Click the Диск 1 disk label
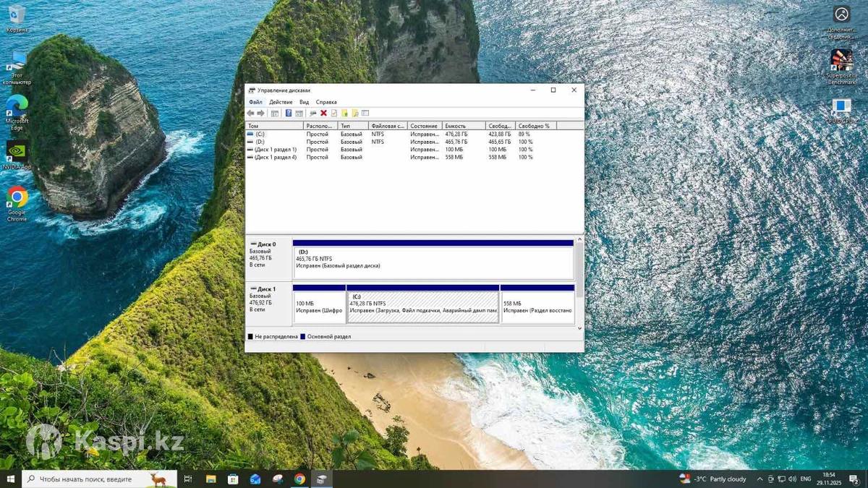This screenshot has height=488, width=868. tap(267, 289)
